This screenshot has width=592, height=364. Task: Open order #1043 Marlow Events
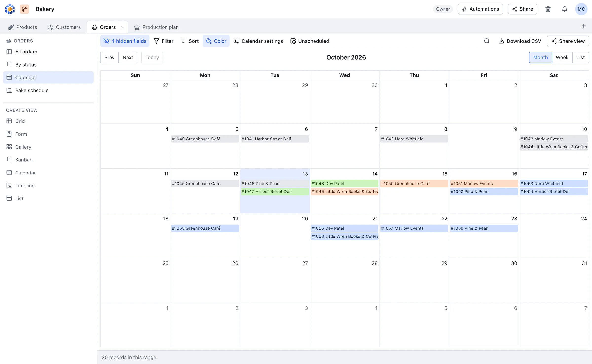554,139
